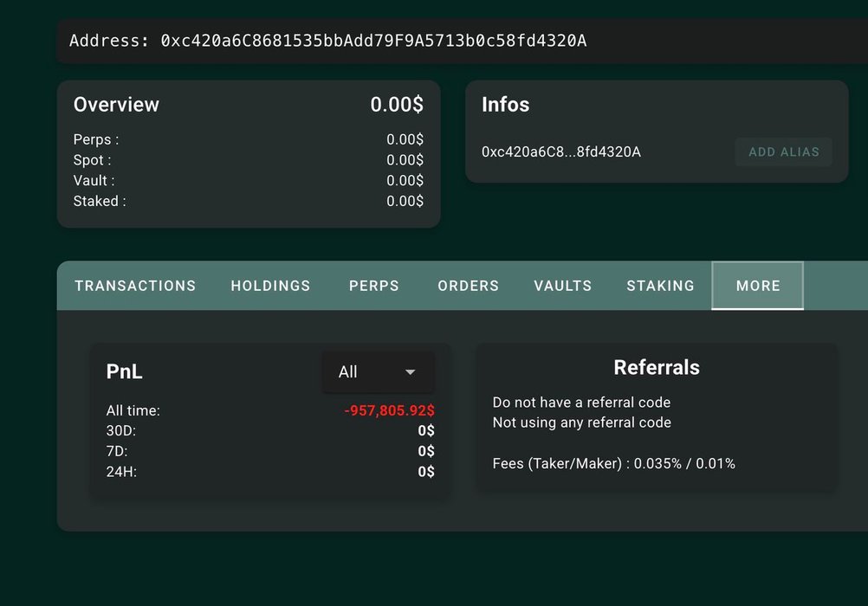Click the Overview total balance amount

click(397, 105)
